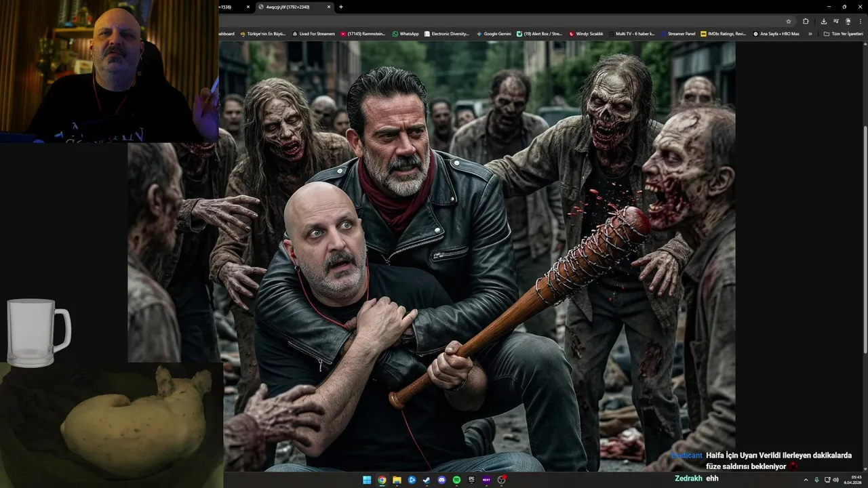The width and height of the screenshot is (868, 488).
Task: Open the media control icon in Chrome toolbar
Action: coord(836,21)
